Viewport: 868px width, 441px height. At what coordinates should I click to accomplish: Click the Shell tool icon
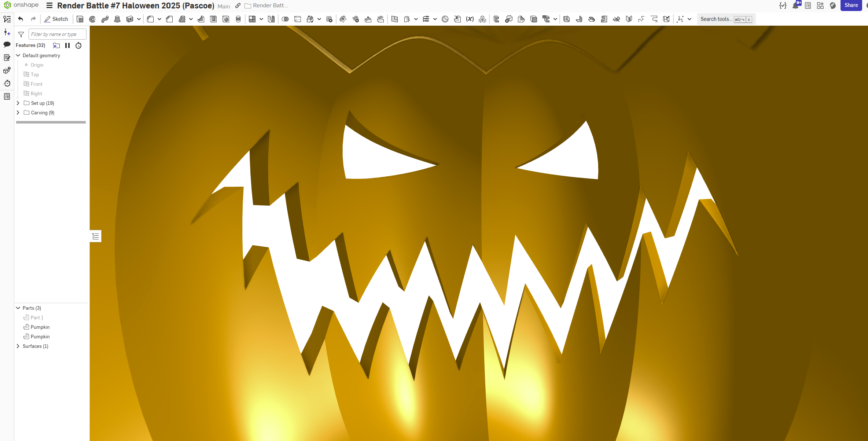coord(213,19)
